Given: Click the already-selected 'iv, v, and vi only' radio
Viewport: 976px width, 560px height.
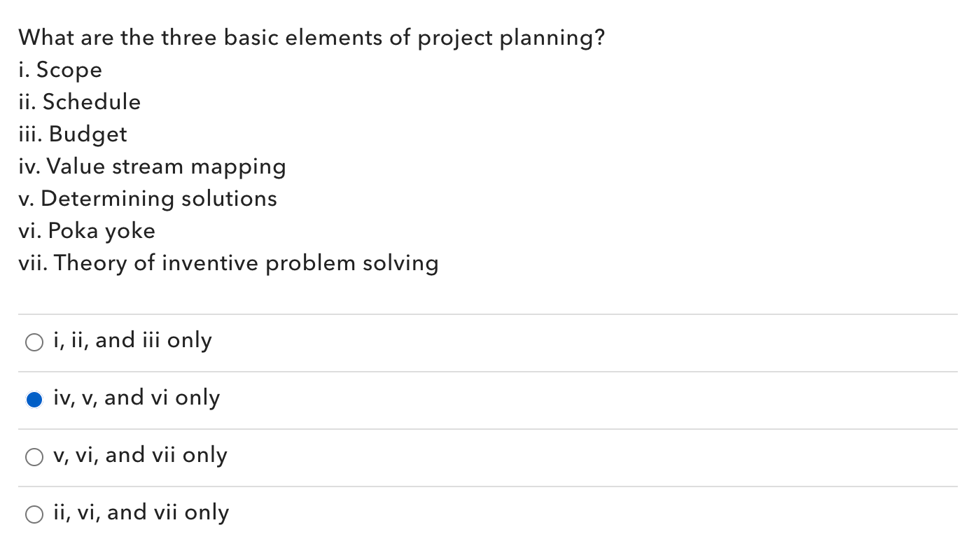Looking at the screenshot, I should point(34,399).
